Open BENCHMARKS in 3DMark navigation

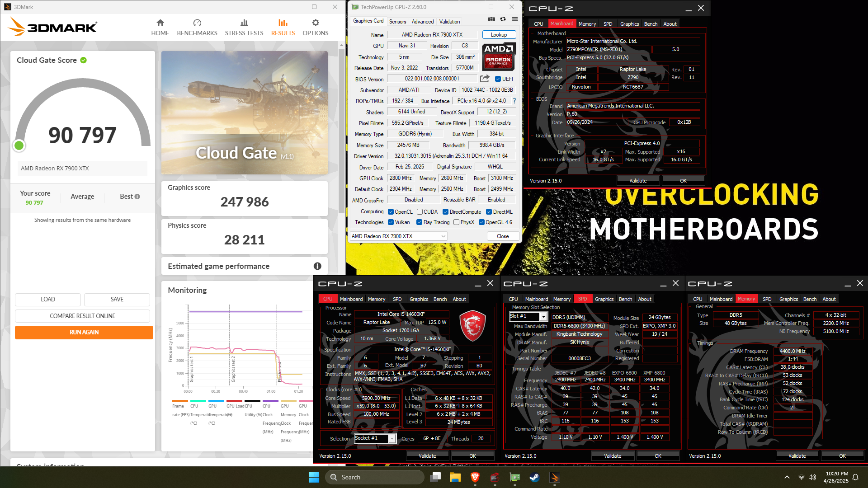tap(197, 28)
